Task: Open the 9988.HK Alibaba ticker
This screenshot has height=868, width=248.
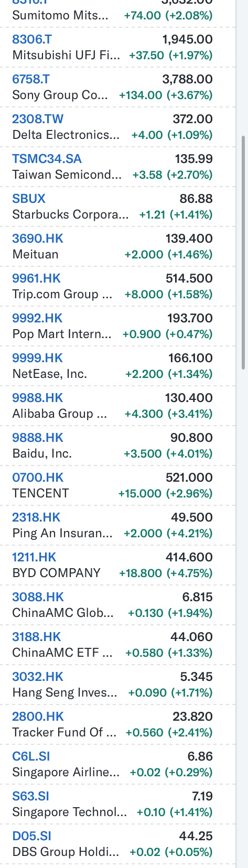Action: tap(38, 398)
